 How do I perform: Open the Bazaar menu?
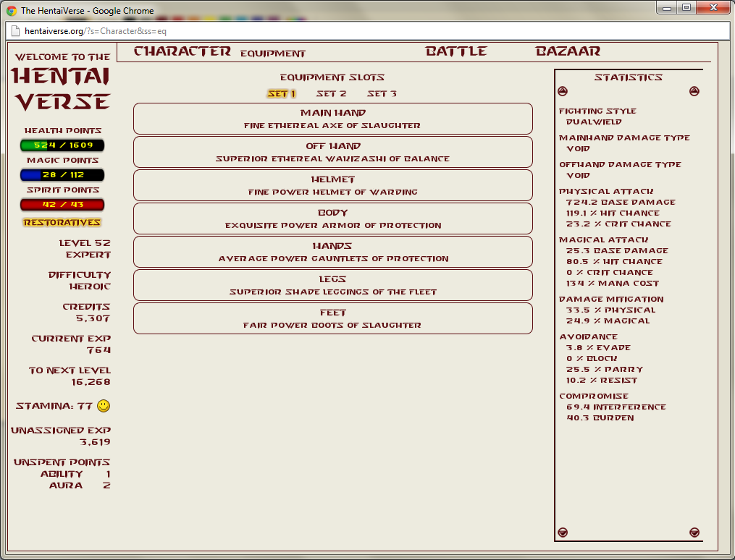tap(568, 51)
